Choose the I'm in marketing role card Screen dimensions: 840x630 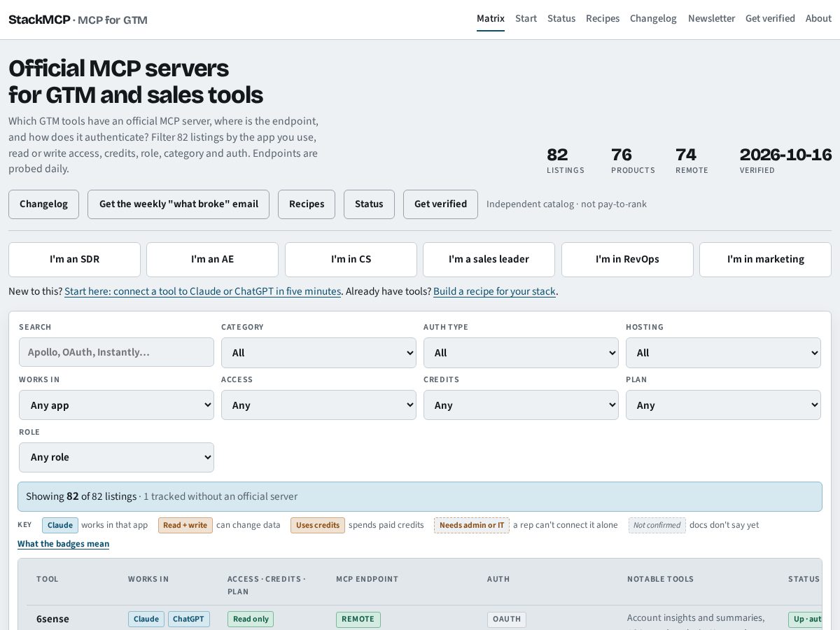(x=765, y=260)
